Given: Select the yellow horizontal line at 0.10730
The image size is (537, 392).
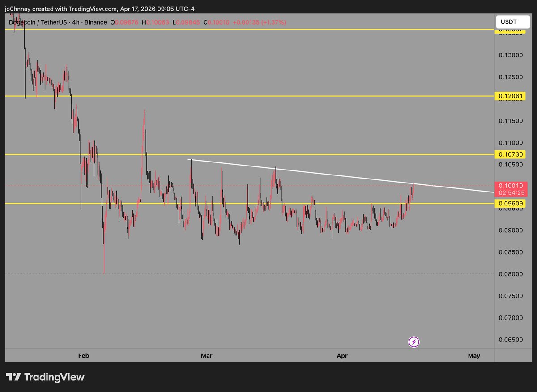Looking at the screenshot, I should point(250,154).
